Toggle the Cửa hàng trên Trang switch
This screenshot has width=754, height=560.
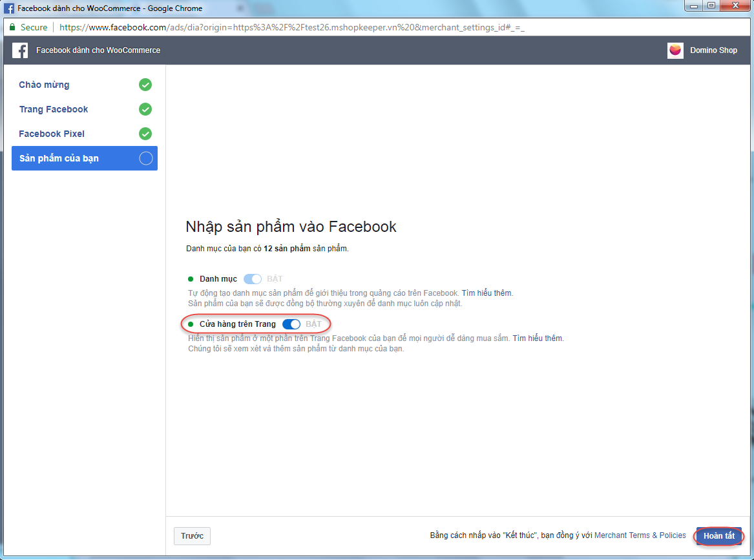[x=291, y=324]
